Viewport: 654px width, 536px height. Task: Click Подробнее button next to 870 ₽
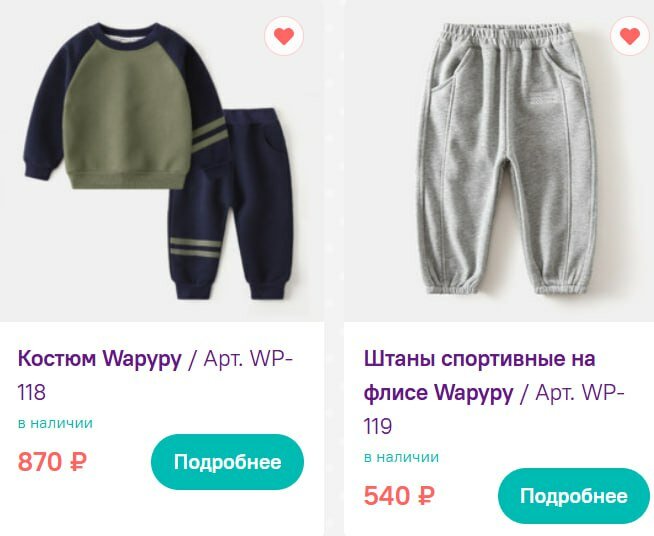227,462
